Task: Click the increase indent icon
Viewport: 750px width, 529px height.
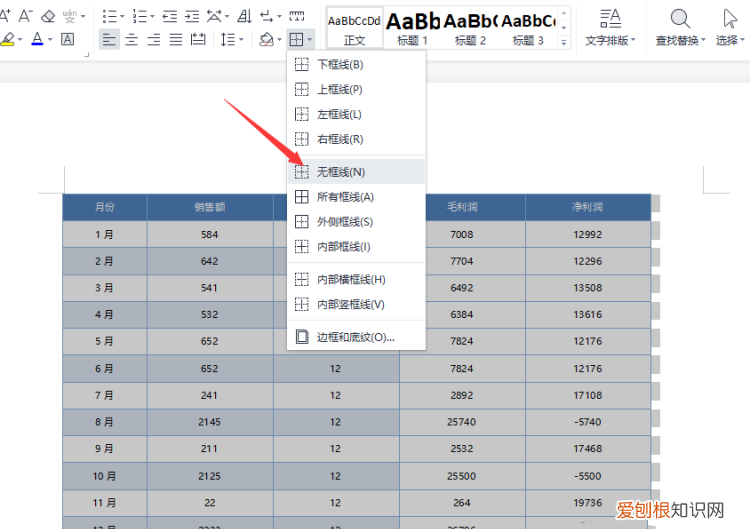Action: click(x=190, y=16)
